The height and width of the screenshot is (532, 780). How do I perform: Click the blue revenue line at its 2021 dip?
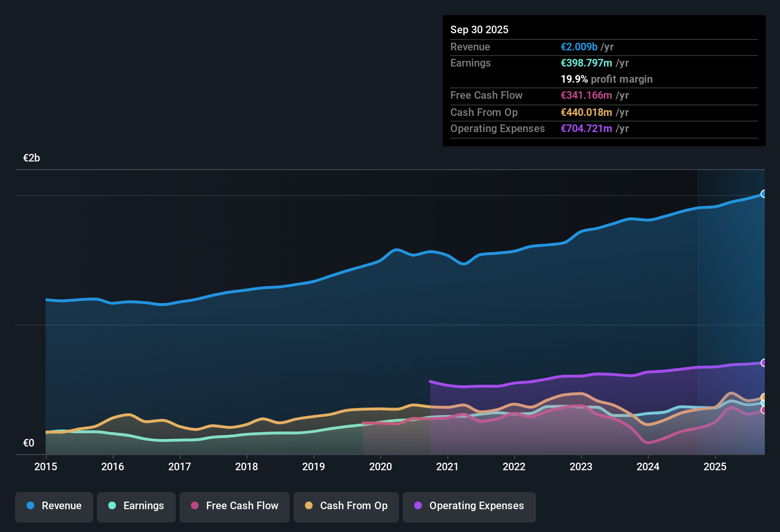pos(463,264)
